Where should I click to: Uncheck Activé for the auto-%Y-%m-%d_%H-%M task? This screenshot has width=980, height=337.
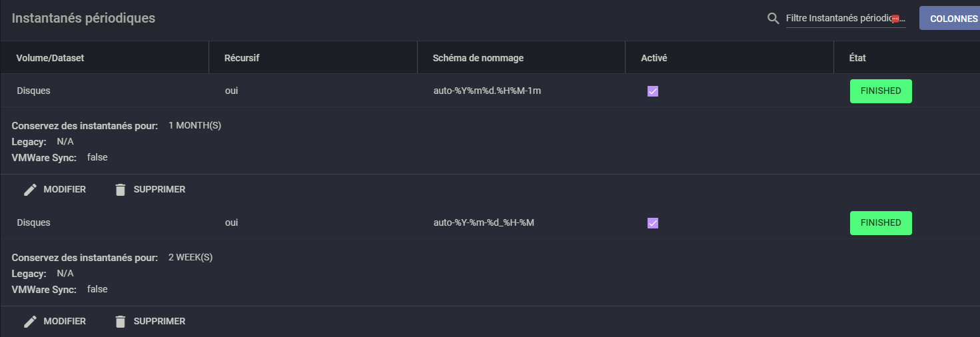coord(653,223)
